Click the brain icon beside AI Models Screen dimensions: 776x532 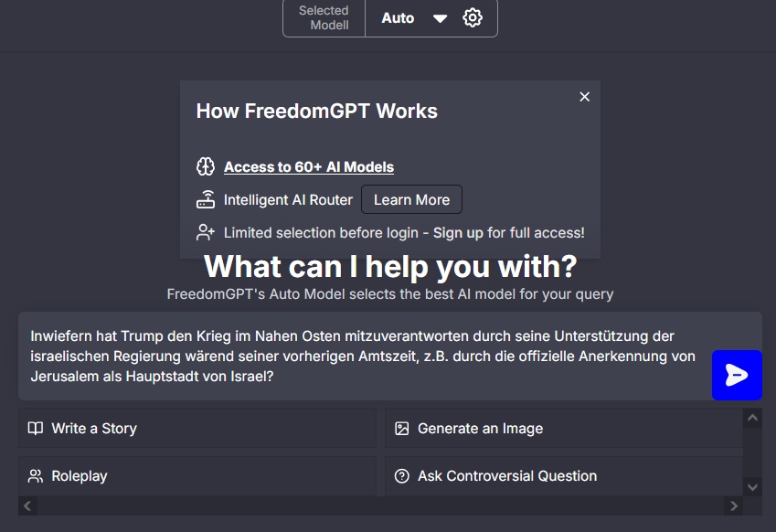click(x=206, y=167)
